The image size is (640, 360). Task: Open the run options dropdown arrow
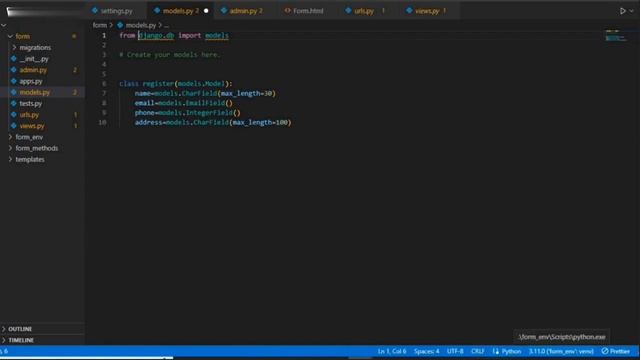point(631,11)
